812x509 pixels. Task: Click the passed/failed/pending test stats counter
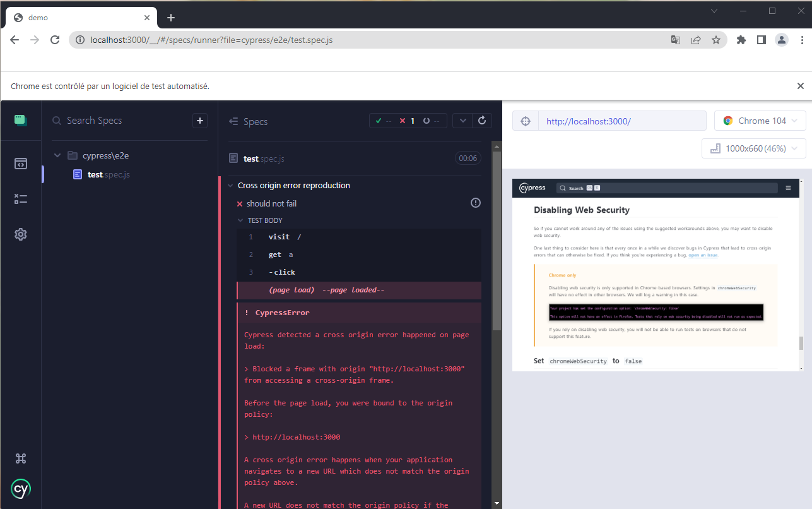pos(408,121)
